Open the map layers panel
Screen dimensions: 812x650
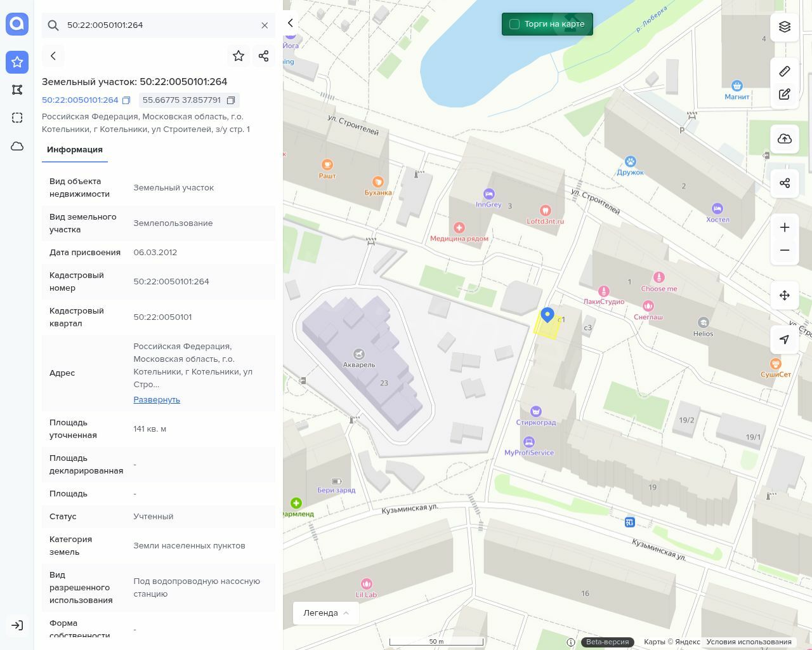pyautogui.click(x=785, y=27)
